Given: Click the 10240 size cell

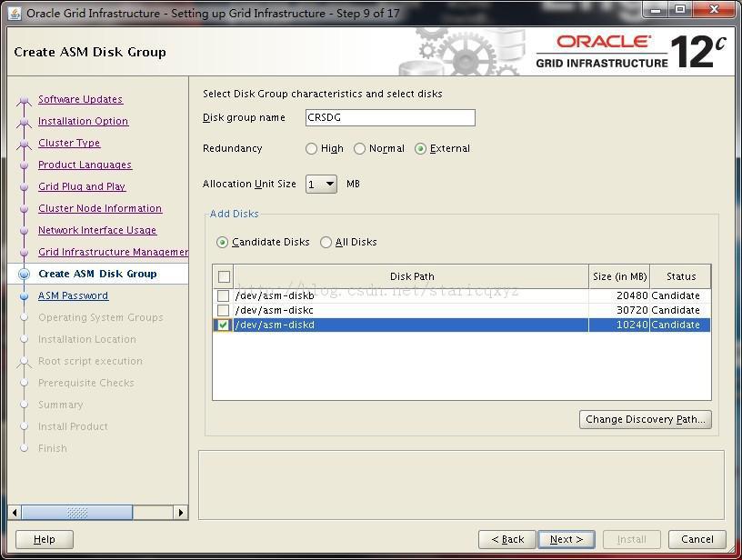Looking at the screenshot, I should pos(619,325).
